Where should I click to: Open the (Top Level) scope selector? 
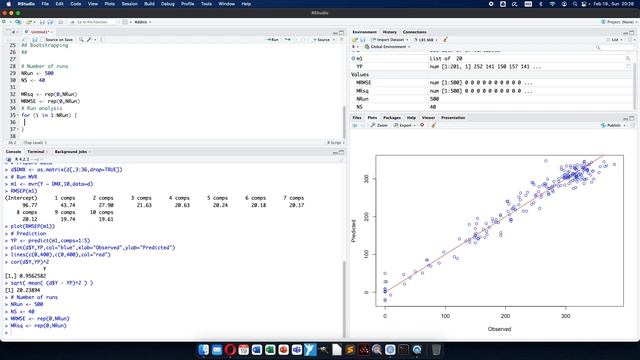[35, 142]
